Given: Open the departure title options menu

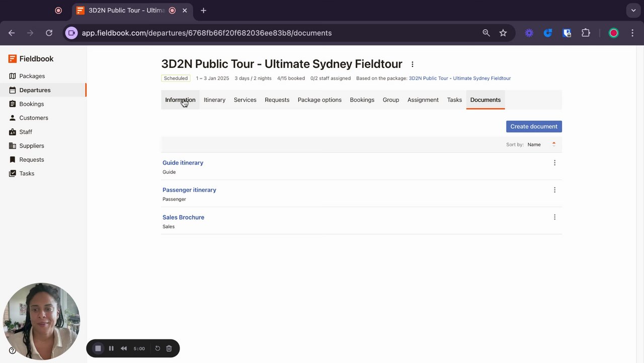Looking at the screenshot, I should 413,64.
